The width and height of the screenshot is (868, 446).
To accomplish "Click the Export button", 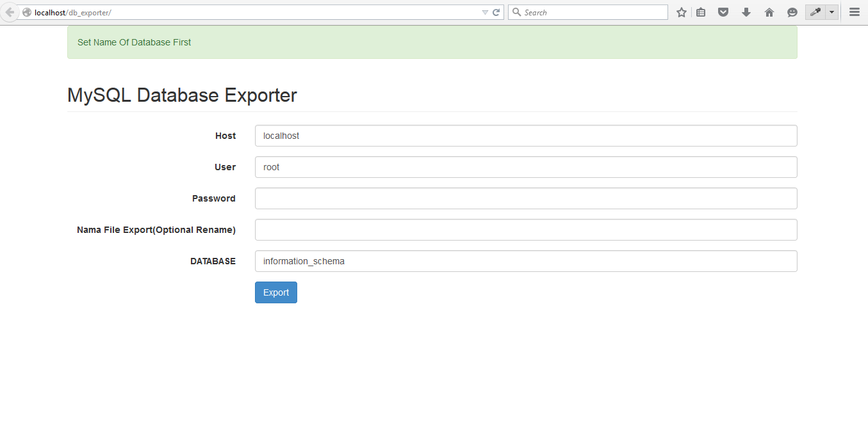I will (275, 292).
